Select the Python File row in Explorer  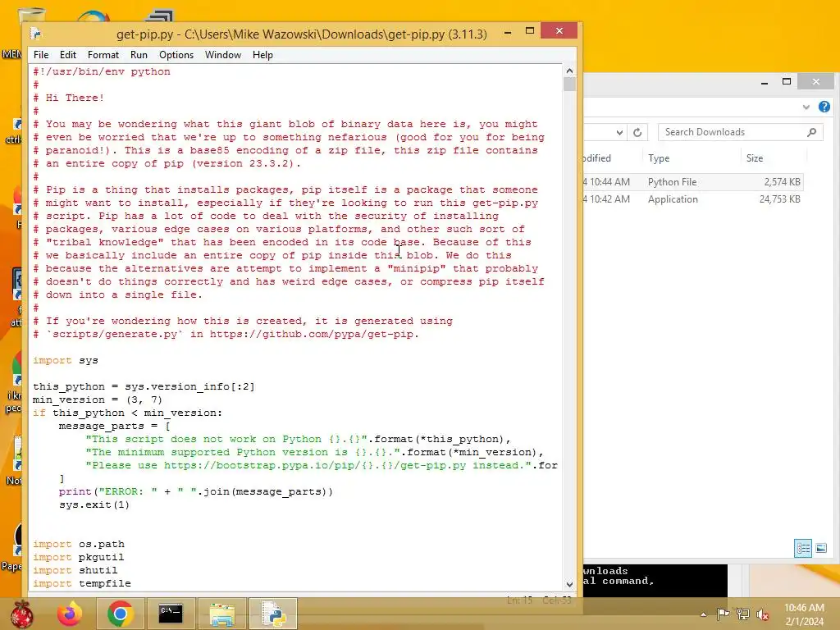pos(693,182)
